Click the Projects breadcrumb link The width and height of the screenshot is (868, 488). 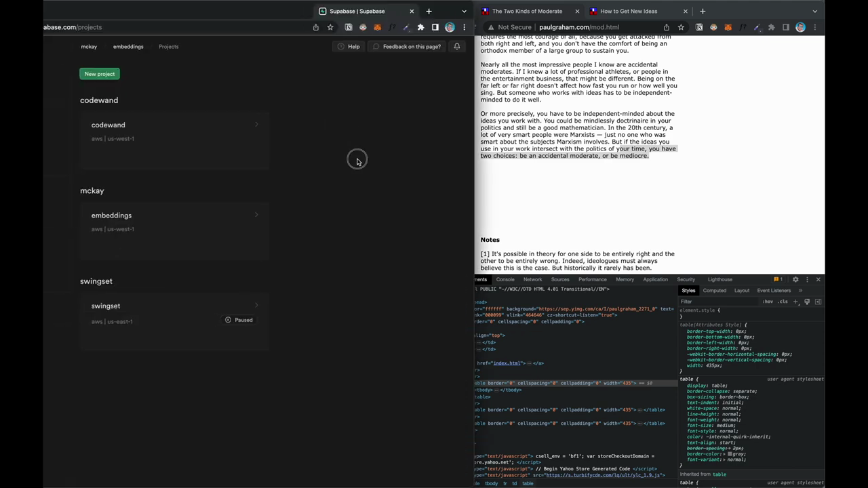pyautogui.click(x=168, y=47)
